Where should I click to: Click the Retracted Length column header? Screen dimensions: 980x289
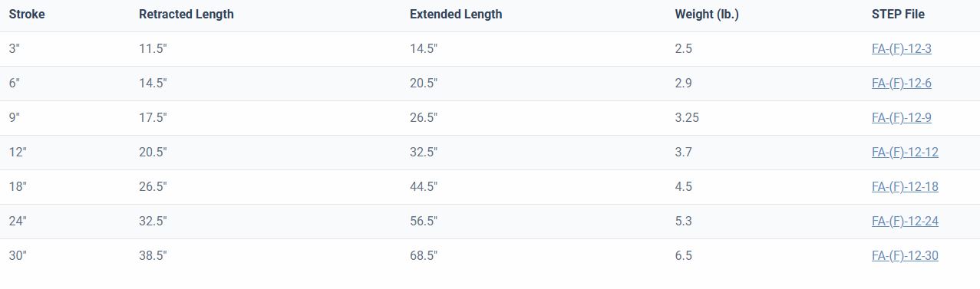[x=186, y=15]
